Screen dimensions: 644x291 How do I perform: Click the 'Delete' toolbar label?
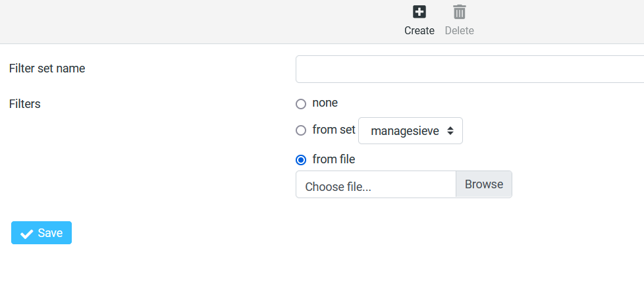tap(459, 30)
